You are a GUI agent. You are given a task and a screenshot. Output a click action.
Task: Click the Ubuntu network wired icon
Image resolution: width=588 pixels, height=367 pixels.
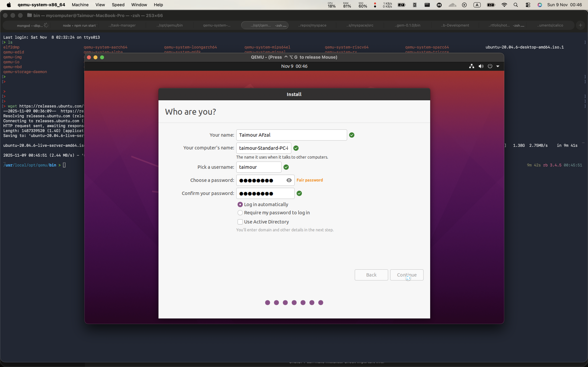click(472, 66)
